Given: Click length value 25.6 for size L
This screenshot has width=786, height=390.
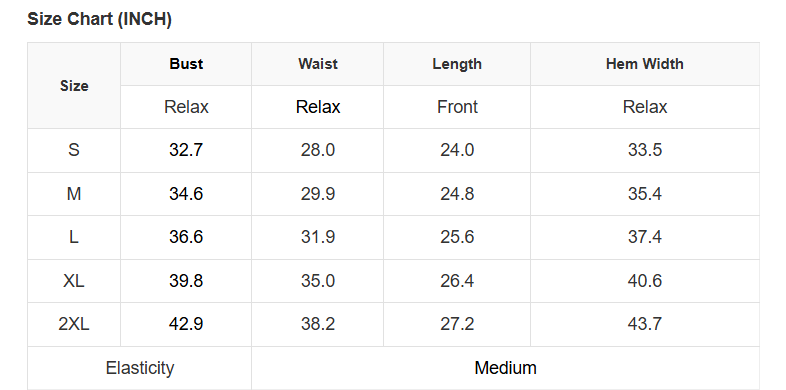Looking at the screenshot, I should click(457, 237).
